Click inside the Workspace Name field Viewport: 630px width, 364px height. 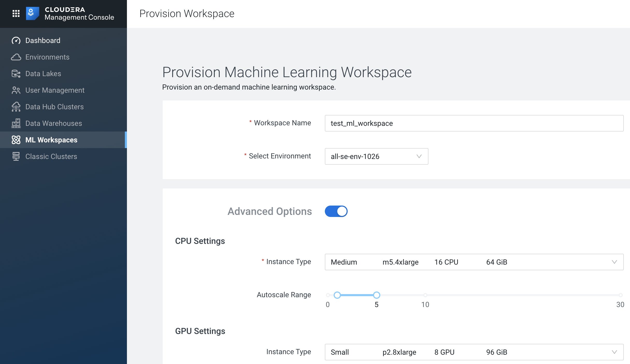pos(474,123)
